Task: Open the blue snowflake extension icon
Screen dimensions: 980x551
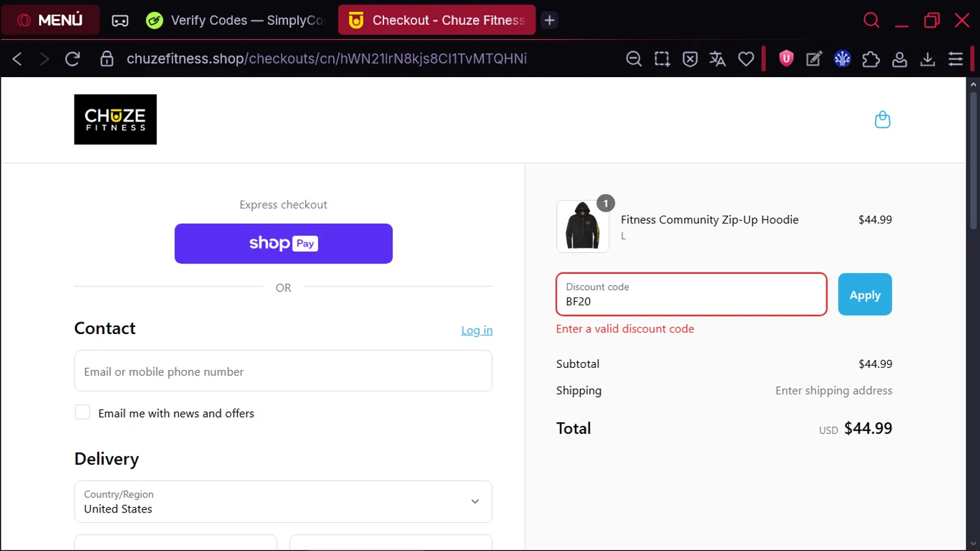Action: click(842, 59)
